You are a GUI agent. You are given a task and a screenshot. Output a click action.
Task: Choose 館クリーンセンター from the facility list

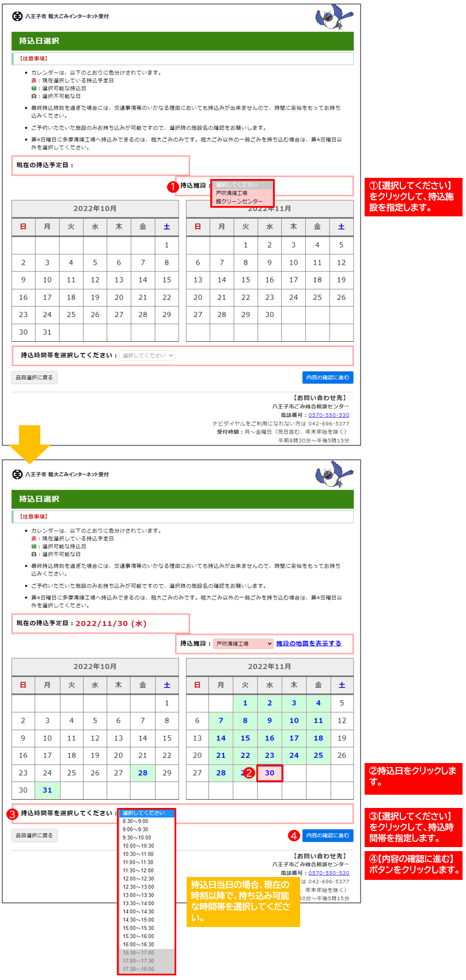pyautogui.click(x=240, y=201)
